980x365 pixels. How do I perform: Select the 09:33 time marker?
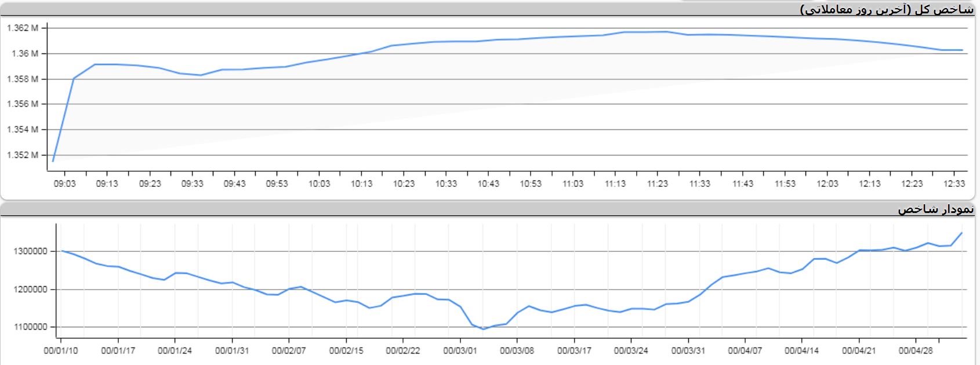coord(192,184)
